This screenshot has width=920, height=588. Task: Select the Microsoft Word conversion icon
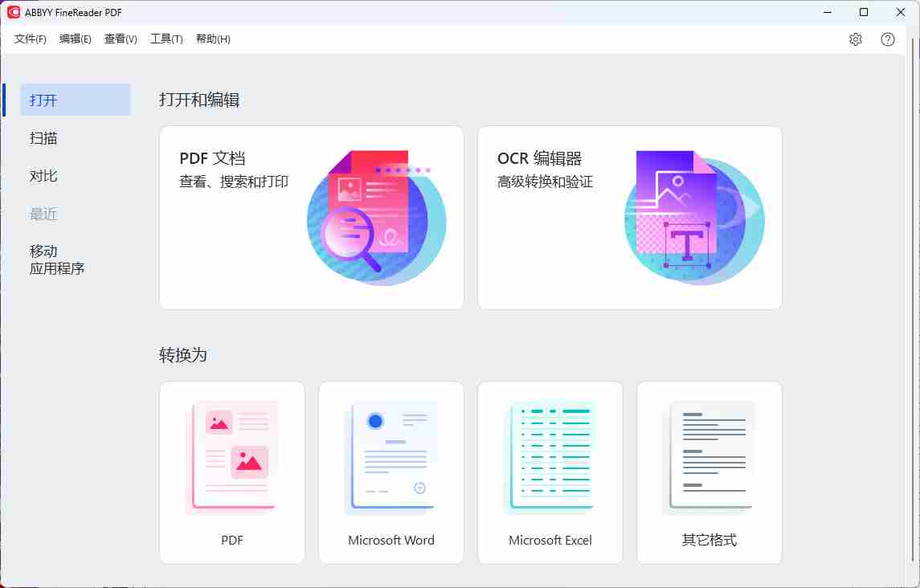(390, 458)
